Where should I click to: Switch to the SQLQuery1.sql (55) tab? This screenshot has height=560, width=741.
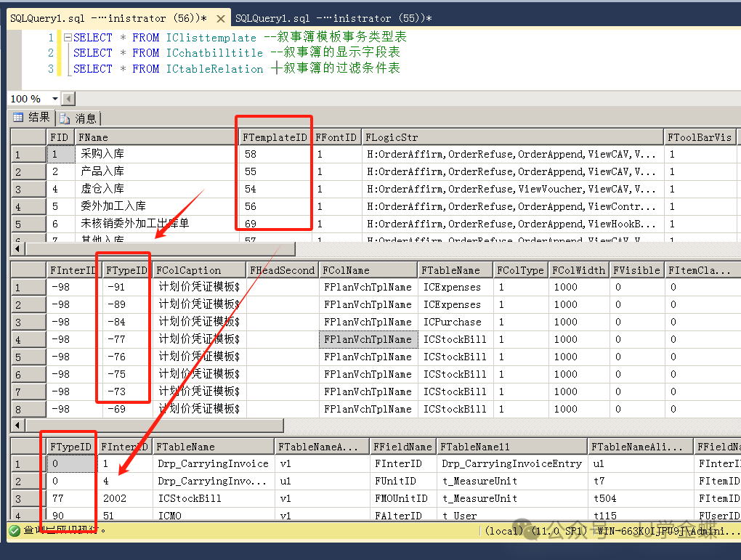pos(334,18)
